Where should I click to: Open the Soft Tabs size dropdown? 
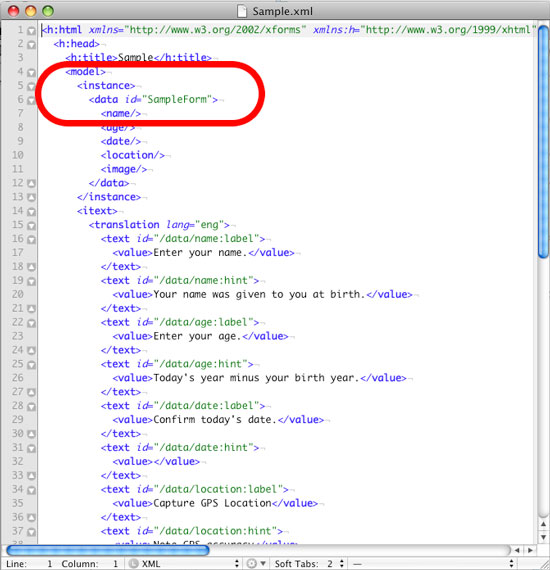coord(309,563)
